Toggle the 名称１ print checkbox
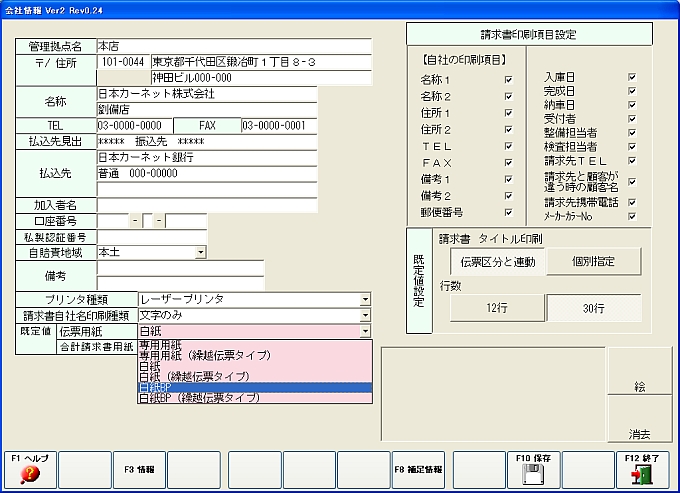This screenshot has width=680, height=493. tap(509, 79)
